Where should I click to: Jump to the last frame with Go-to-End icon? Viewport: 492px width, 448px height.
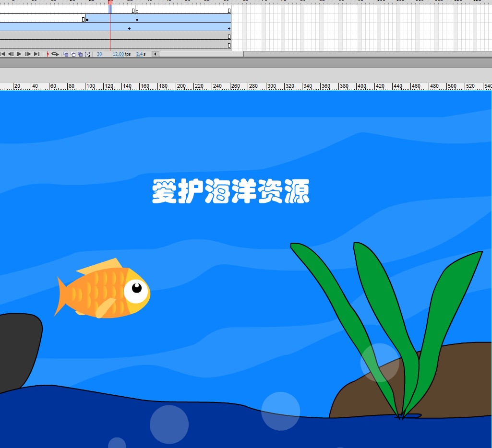pyautogui.click(x=36, y=54)
